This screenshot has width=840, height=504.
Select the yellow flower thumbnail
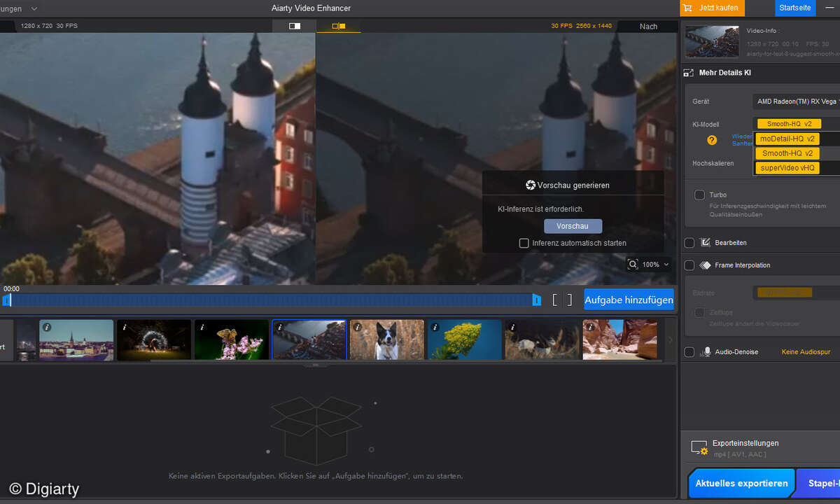(465, 340)
